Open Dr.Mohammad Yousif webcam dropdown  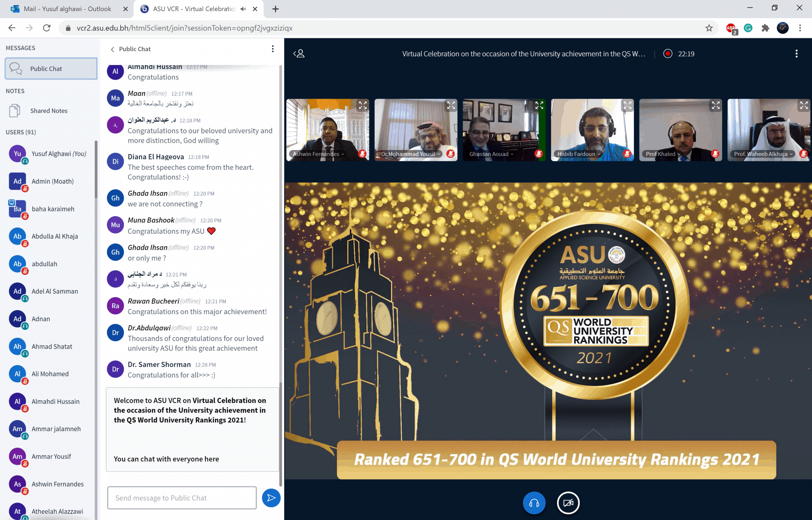coord(410,154)
